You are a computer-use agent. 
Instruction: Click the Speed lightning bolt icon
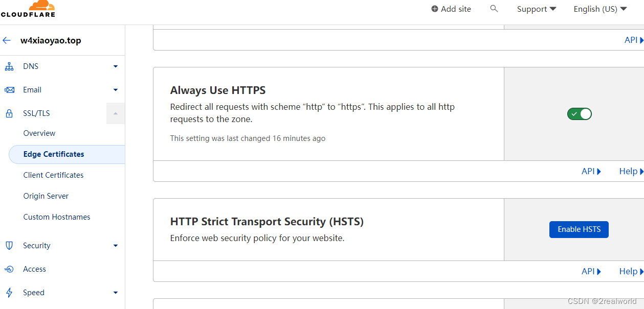[x=9, y=293]
